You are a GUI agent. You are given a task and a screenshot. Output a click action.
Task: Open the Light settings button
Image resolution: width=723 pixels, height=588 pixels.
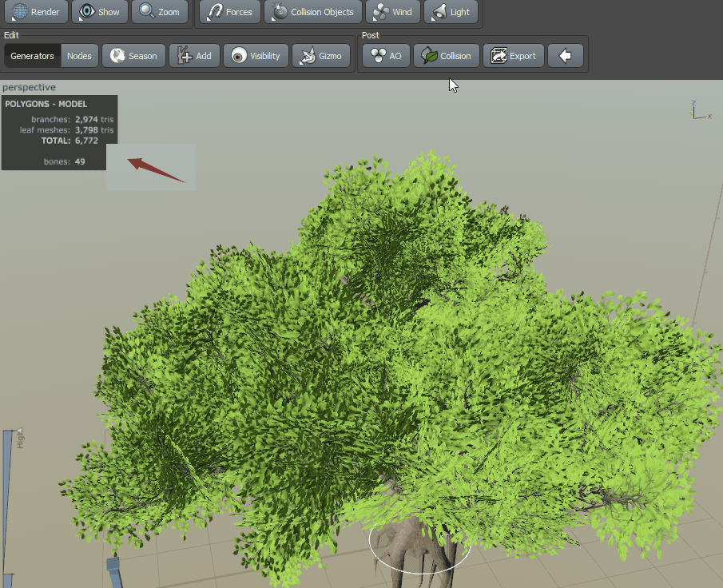pos(451,11)
